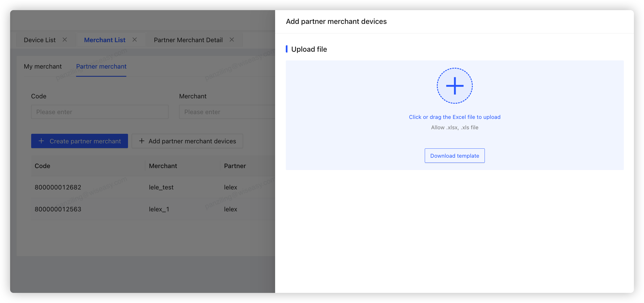Select the Partner merchant sub-tab
The height and width of the screenshot is (303, 644).
101,66
